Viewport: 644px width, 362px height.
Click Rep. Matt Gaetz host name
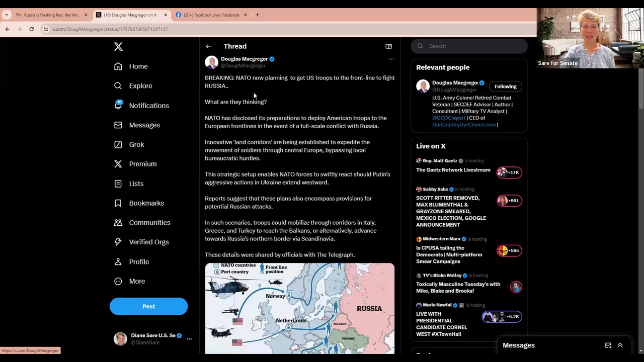(440, 161)
